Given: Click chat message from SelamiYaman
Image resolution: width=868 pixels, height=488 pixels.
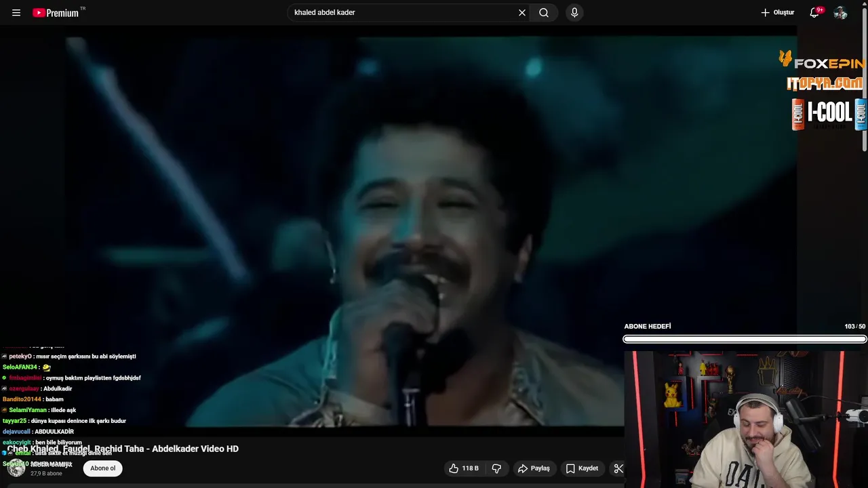Looking at the screenshot, I should (39, 410).
